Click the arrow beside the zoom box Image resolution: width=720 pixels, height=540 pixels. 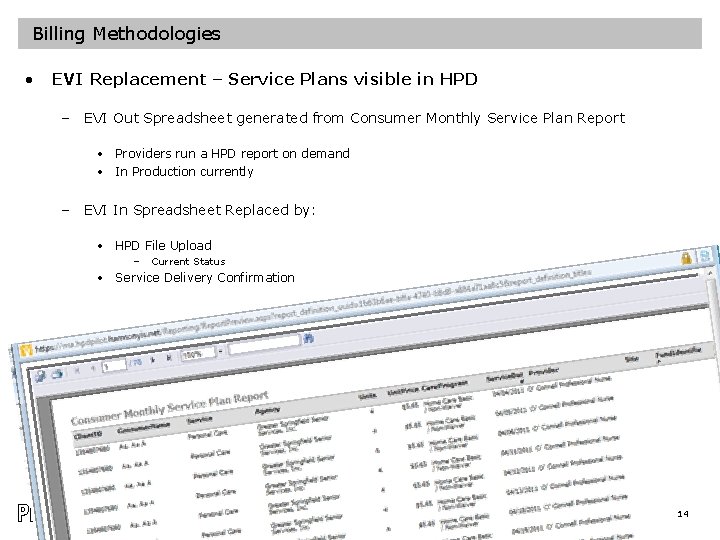click(x=220, y=351)
